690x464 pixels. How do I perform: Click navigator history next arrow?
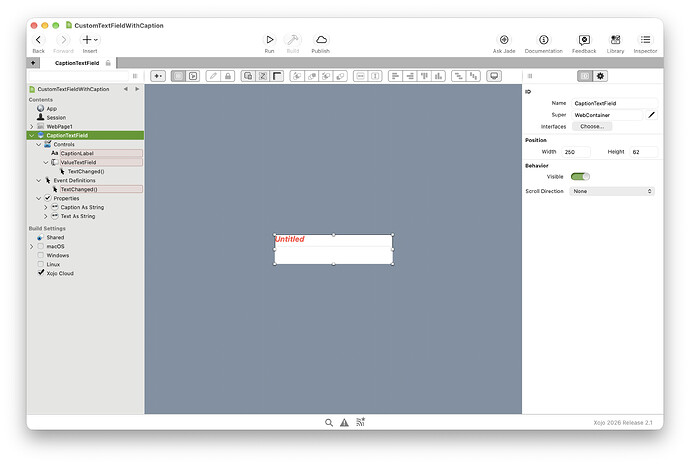[x=137, y=89]
